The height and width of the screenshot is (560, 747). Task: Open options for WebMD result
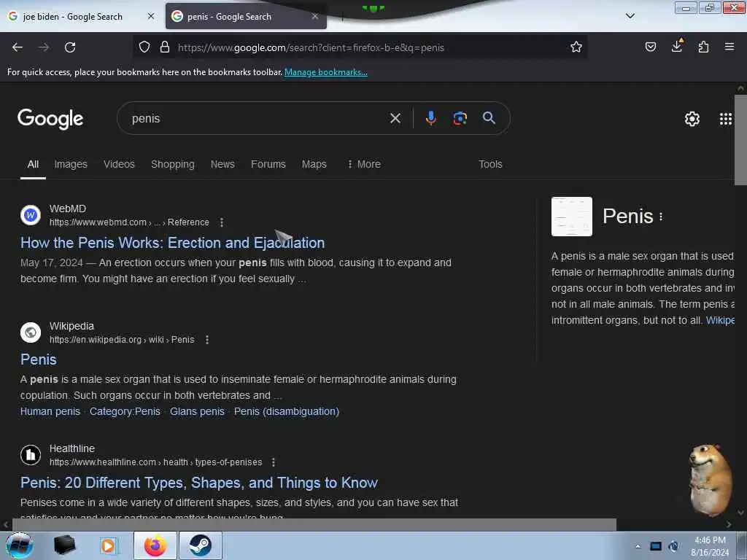click(x=222, y=222)
